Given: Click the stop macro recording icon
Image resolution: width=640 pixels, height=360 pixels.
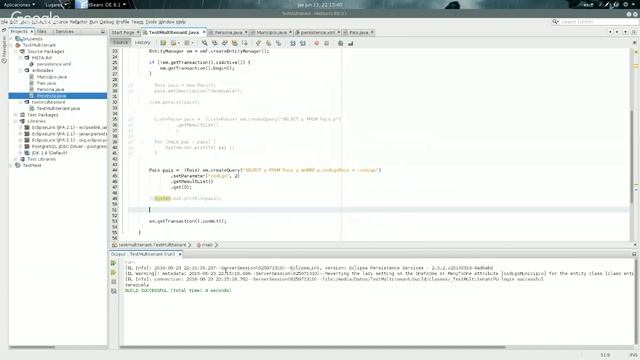Looking at the screenshot, I should pyautogui.click(x=327, y=43).
